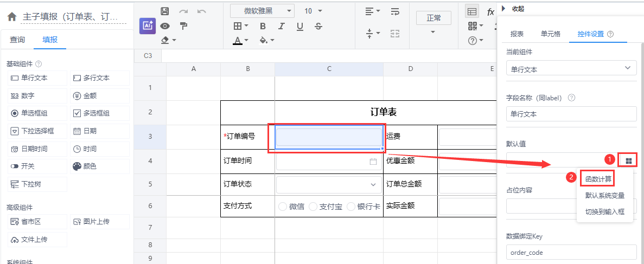Screen dimensions: 644x264
Task: Click the AI assistant button
Action: click(x=148, y=26)
